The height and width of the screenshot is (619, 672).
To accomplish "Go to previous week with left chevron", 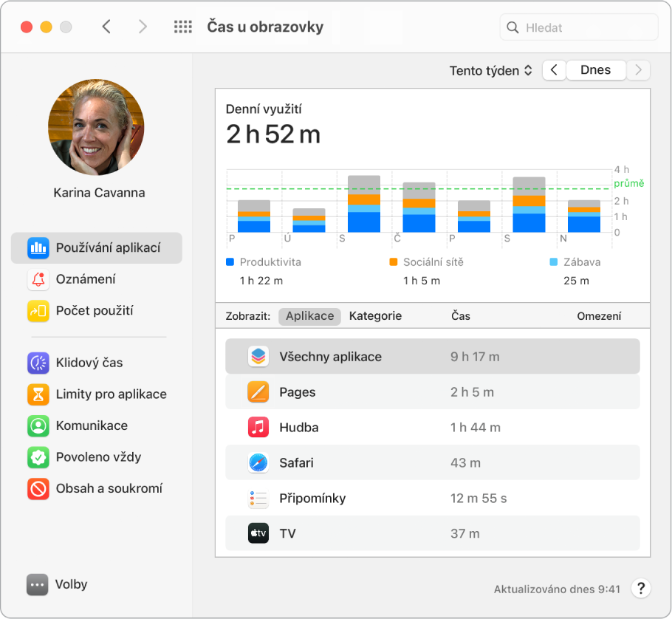I will tap(554, 70).
